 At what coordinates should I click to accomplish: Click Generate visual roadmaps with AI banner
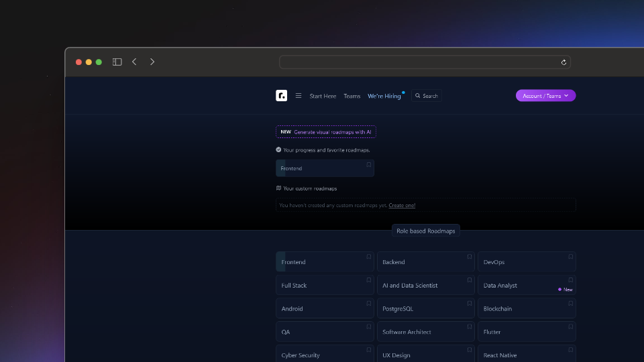pos(325,132)
